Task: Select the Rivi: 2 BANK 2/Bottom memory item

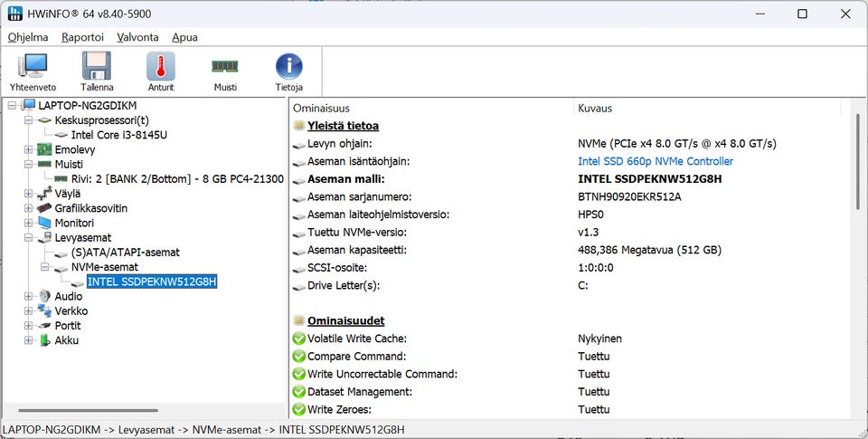Action: 177,179
